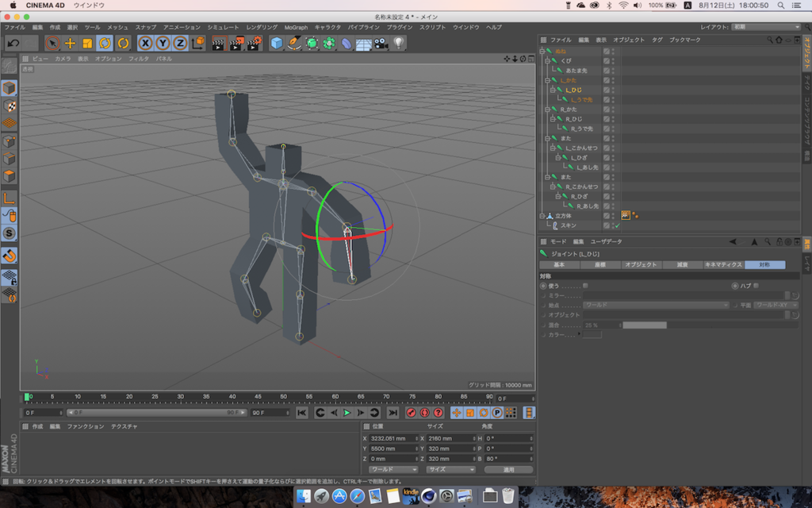This screenshot has width=812, height=508.
Task: Toggle the Z axis lock
Action: pyautogui.click(x=180, y=43)
